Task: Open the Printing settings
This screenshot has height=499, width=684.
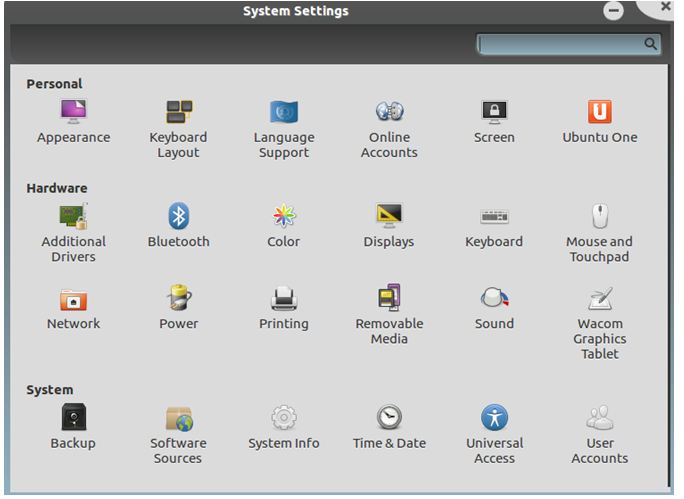Action: click(x=284, y=298)
